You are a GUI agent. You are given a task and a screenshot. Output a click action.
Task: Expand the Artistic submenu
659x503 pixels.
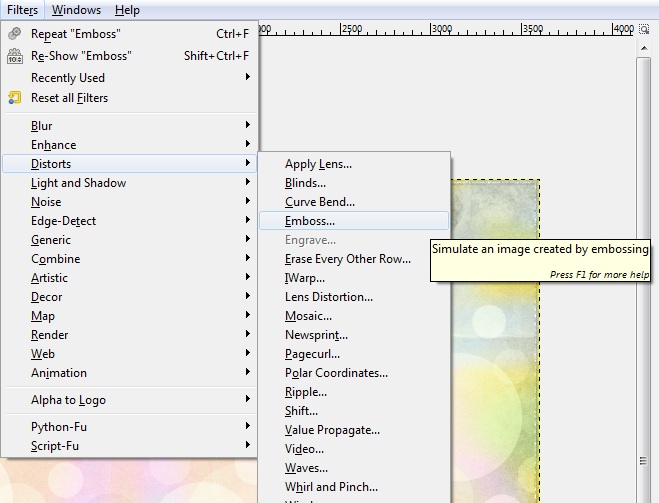tap(129, 278)
